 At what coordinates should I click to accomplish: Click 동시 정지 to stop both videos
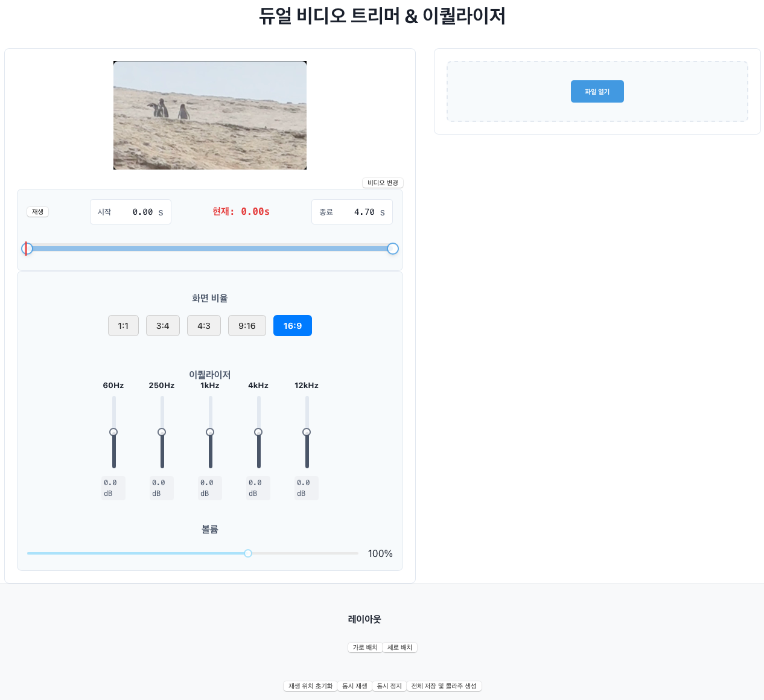pos(389,686)
